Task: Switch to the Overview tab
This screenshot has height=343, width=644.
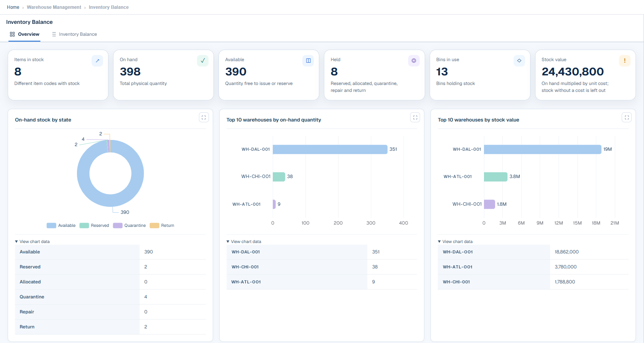Action: click(x=25, y=34)
